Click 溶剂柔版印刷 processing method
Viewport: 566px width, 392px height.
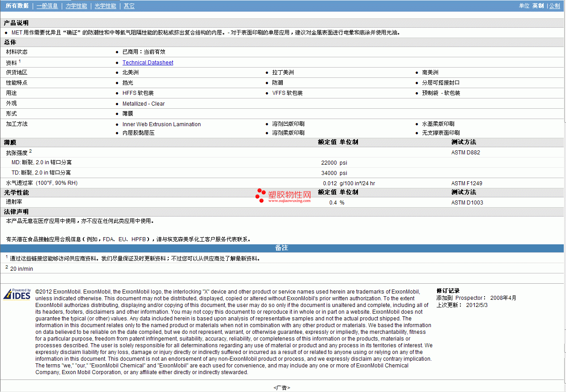[x=289, y=133]
